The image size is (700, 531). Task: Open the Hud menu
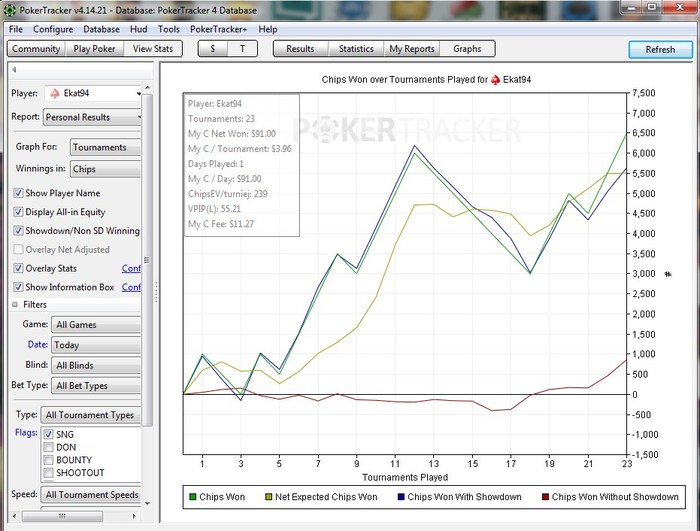[x=138, y=29]
